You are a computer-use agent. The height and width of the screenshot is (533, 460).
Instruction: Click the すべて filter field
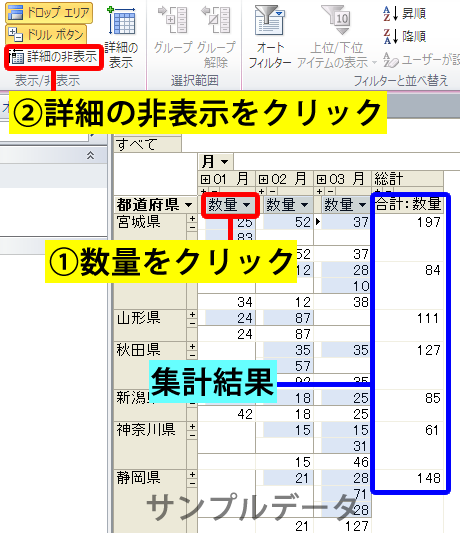coord(147,144)
